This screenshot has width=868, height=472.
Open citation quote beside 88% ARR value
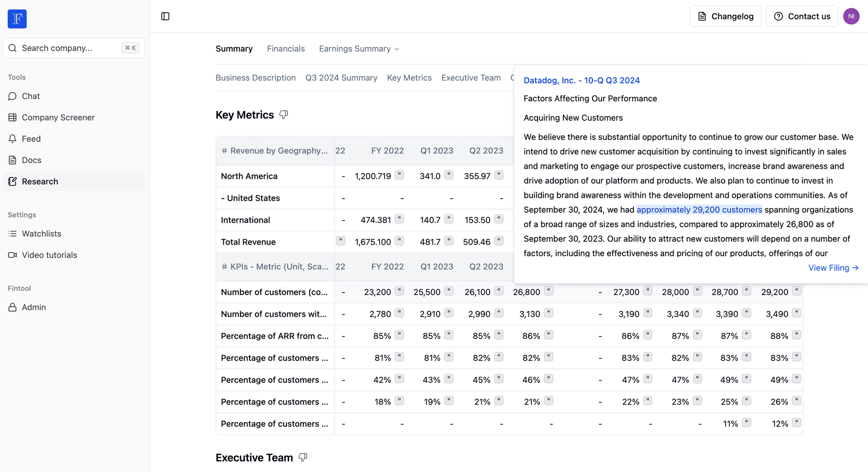(797, 335)
